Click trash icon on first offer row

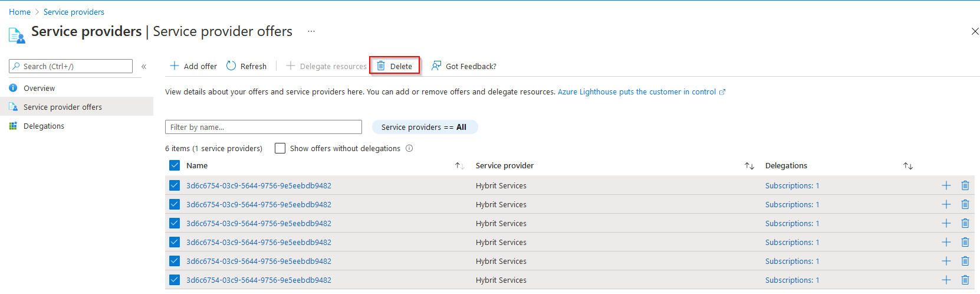point(965,185)
